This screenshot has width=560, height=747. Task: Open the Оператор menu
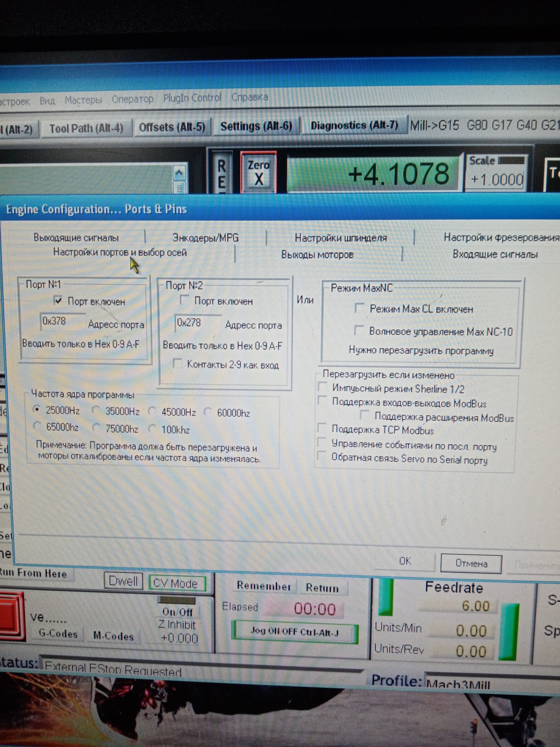pos(132,99)
